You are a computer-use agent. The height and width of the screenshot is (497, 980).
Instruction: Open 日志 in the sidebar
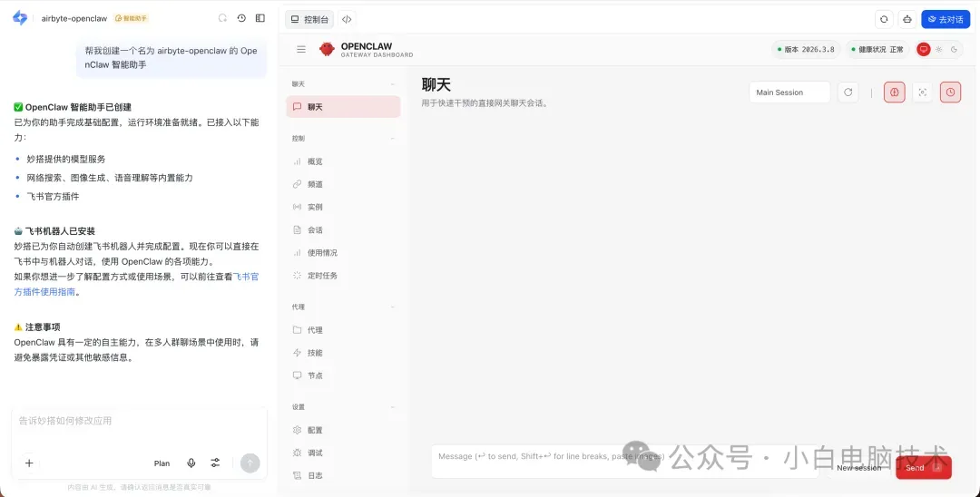coord(343,475)
